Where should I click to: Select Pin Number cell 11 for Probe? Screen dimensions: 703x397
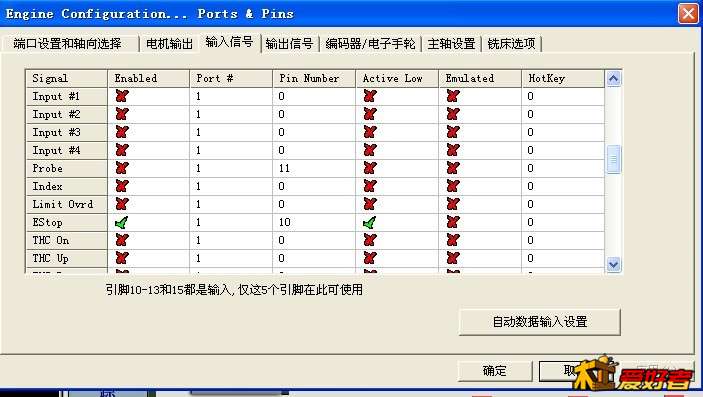tap(314, 168)
